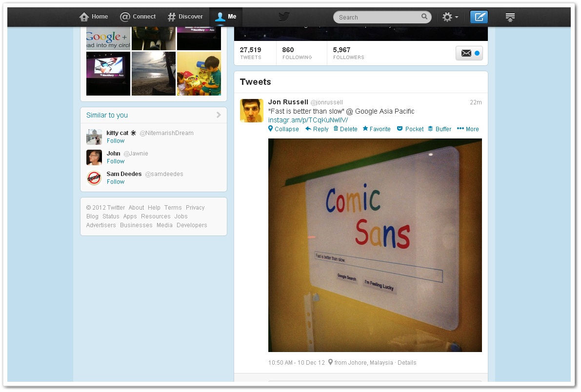This screenshot has width=581, height=392.
Task: Open the Advertisers footer link
Action: click(101, 225)
